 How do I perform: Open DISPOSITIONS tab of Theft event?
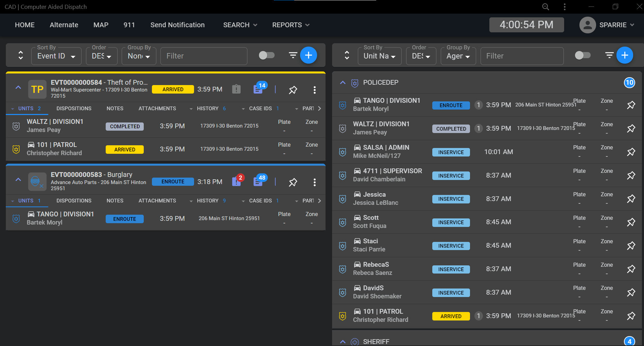(74, 109)
